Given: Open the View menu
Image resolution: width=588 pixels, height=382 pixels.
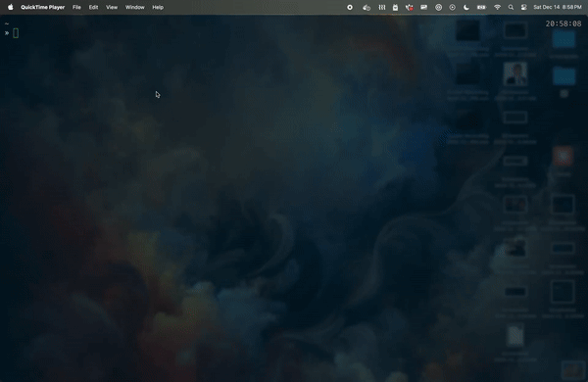Looking at the screenshot, I should click(112, 7).
